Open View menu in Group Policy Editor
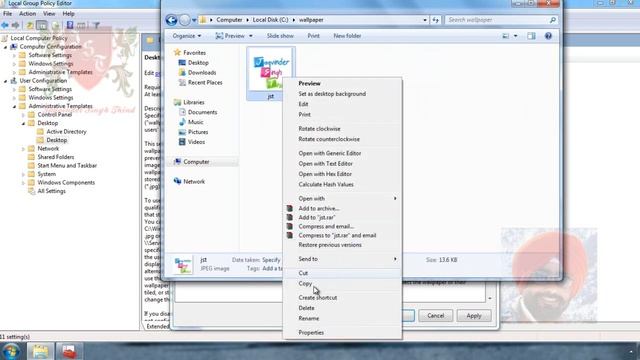The height and width of the screenshot is (360, 640). tap(49, 14)
